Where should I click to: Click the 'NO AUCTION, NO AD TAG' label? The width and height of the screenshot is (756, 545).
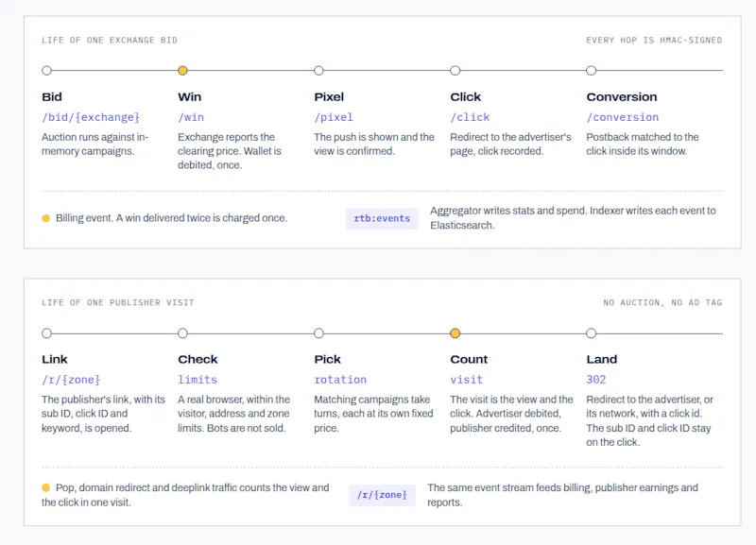662,302
